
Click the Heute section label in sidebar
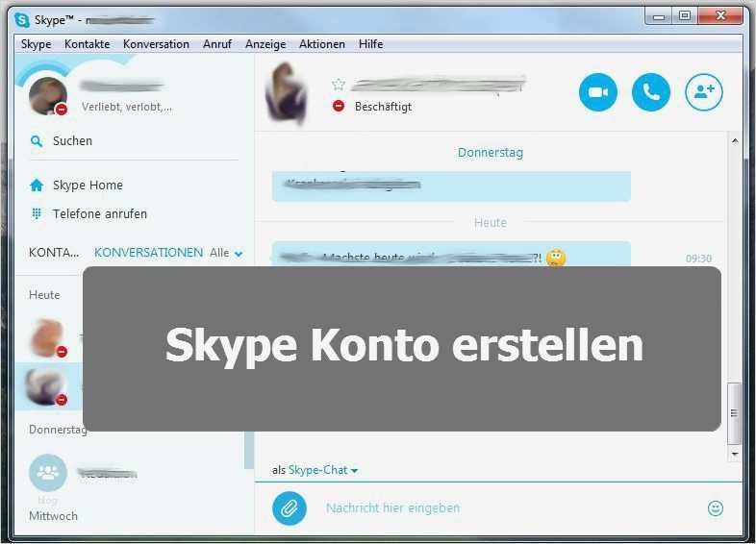pyautogui.click(x=44, y=295)
